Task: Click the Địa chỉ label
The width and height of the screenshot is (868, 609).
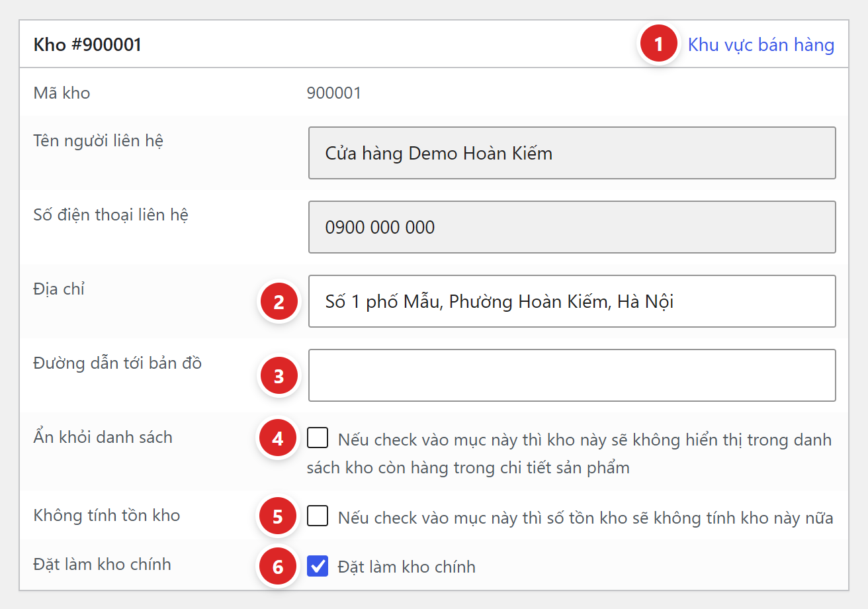Action: point(59,289)
